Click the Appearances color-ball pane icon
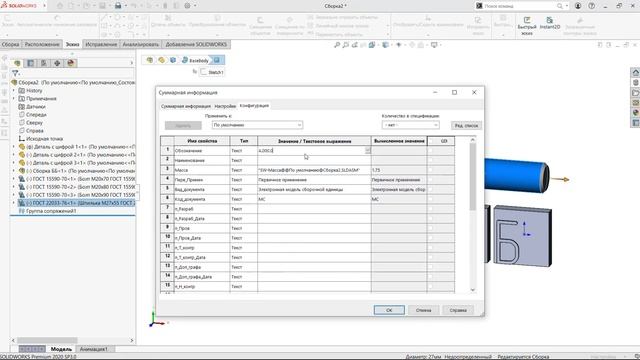This screenshot has width=640, height=360. [x=636, y=113]
